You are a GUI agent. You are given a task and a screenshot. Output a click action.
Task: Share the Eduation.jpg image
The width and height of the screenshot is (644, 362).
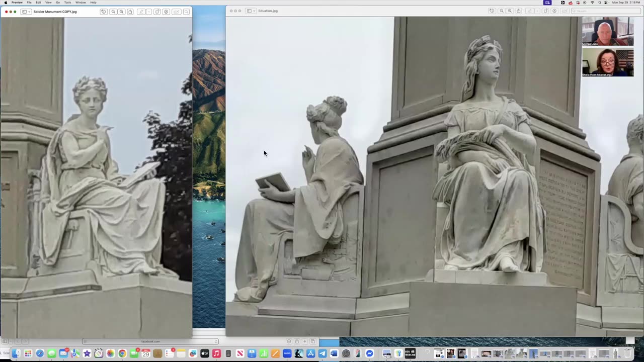(x=519, y=11)
